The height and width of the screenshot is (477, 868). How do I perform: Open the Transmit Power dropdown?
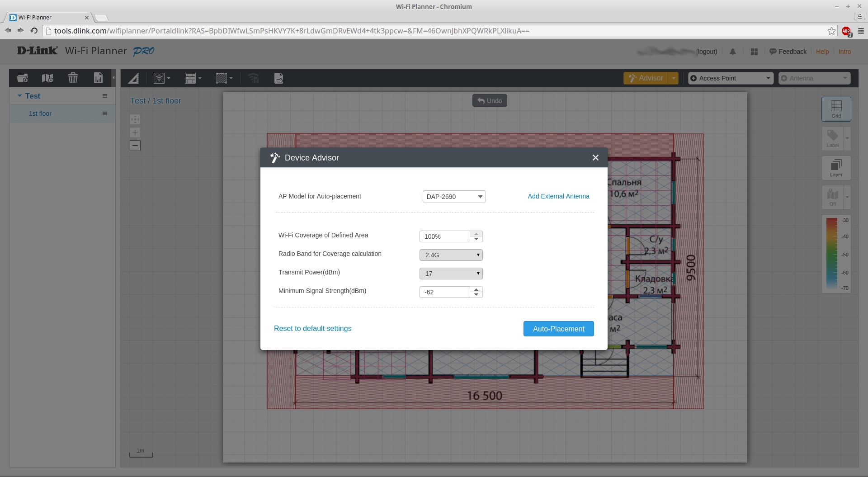point(451,274)
